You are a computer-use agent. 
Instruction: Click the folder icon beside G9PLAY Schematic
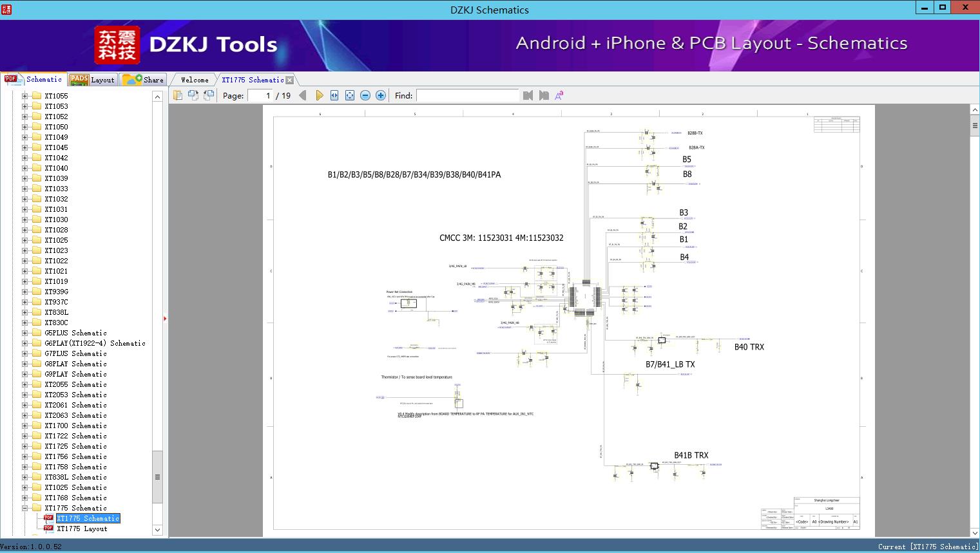pos(37,374)
